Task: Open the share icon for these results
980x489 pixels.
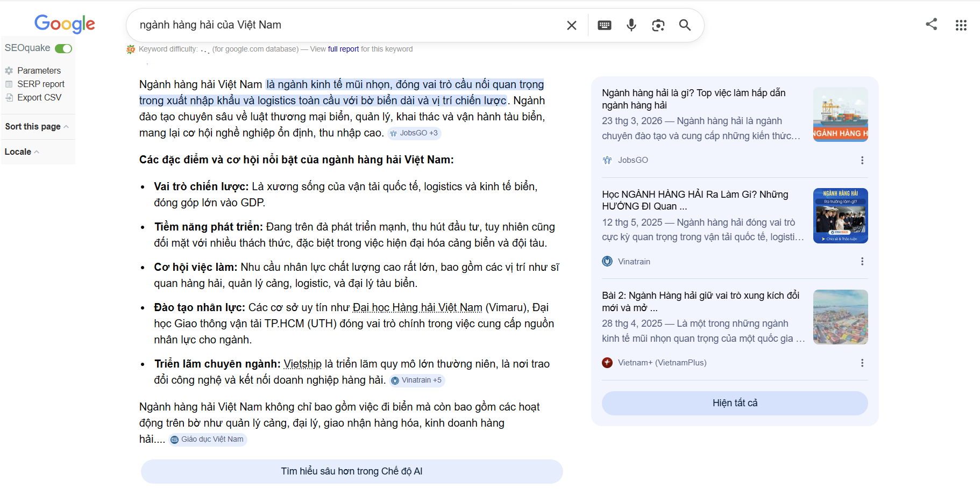Action: coord(932,24)
